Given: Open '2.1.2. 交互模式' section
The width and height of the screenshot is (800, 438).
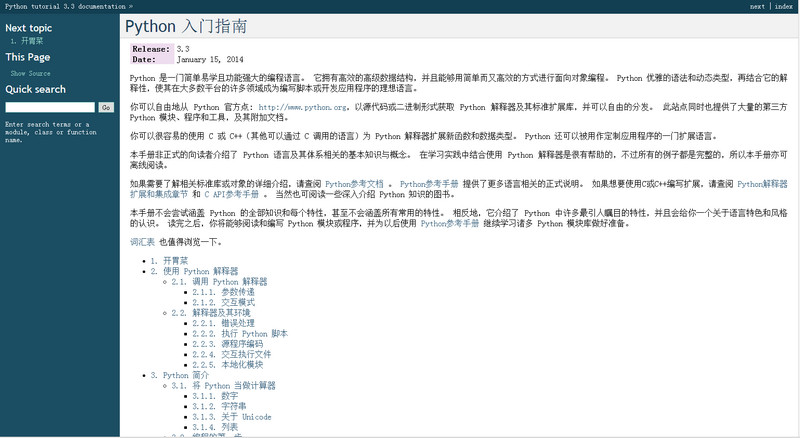Looking at the screenshot, I should [x=223, y=302].
